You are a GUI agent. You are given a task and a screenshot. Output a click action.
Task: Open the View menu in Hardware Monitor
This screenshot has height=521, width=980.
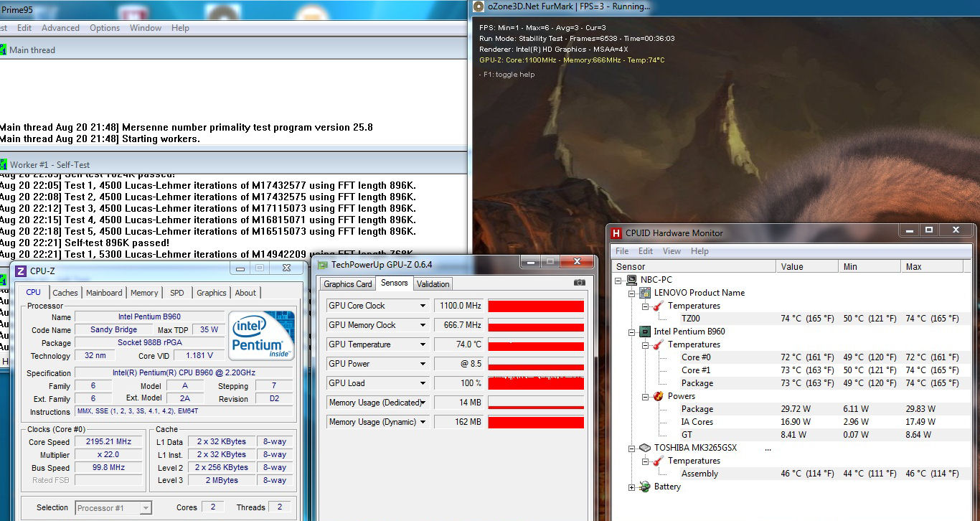pos(672,251)
